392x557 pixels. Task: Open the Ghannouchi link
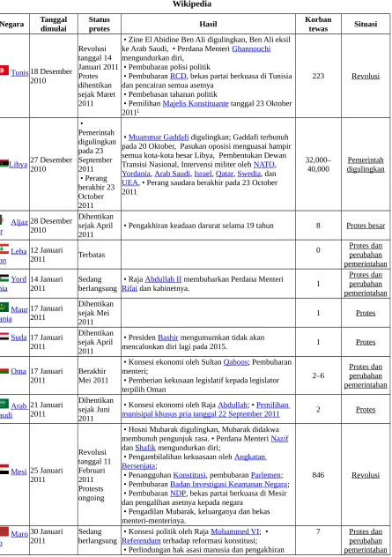[x=251, y=48]
